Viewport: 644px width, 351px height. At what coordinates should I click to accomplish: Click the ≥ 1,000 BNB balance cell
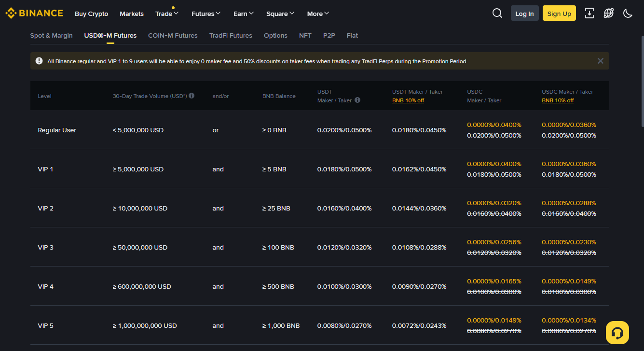pos(281,325)
